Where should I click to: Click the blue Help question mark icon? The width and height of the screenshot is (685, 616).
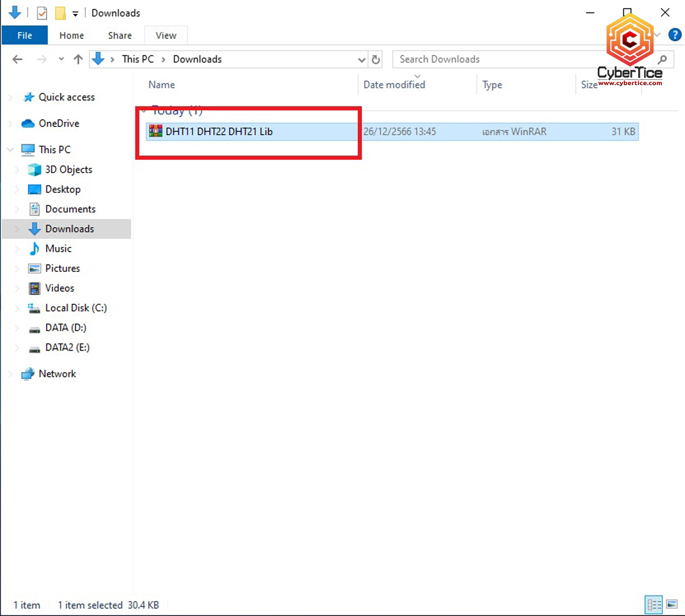point(674,35)
